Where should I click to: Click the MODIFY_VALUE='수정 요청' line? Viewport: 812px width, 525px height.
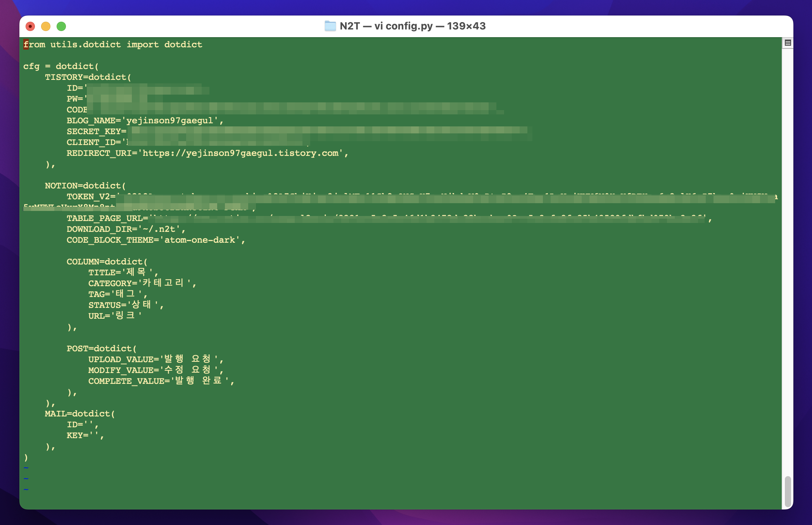coord(156,370)
